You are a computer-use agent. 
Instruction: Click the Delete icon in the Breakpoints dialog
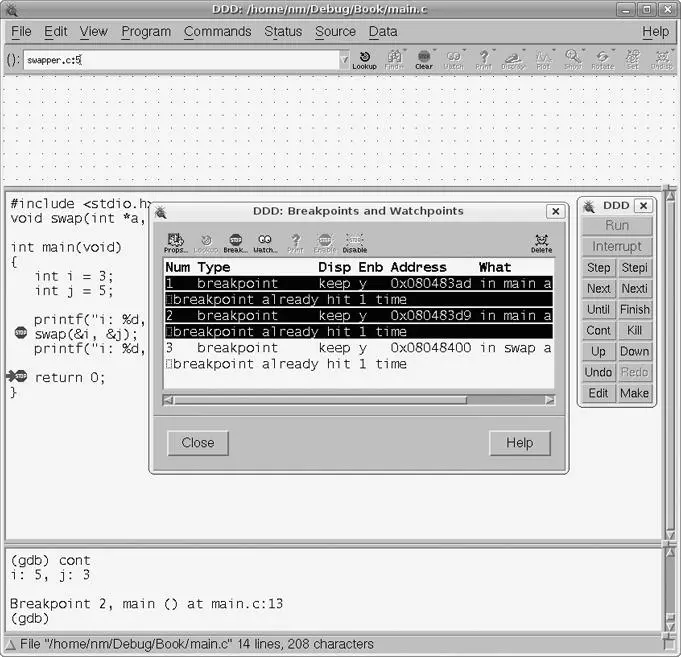541,243
